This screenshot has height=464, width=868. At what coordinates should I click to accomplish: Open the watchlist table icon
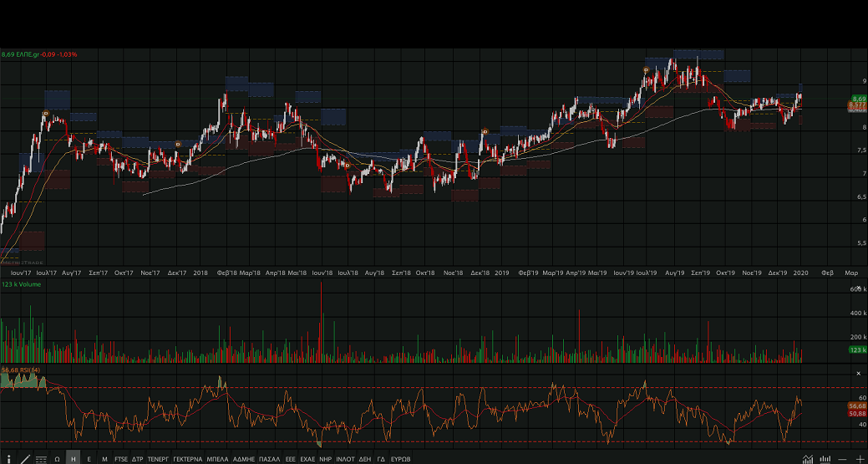point(41,459)
